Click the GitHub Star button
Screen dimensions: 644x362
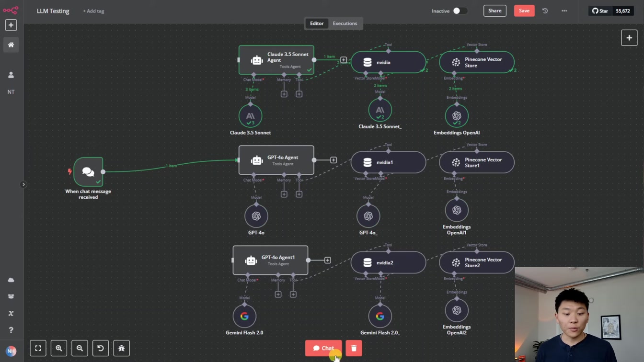[x=600, y=11]
